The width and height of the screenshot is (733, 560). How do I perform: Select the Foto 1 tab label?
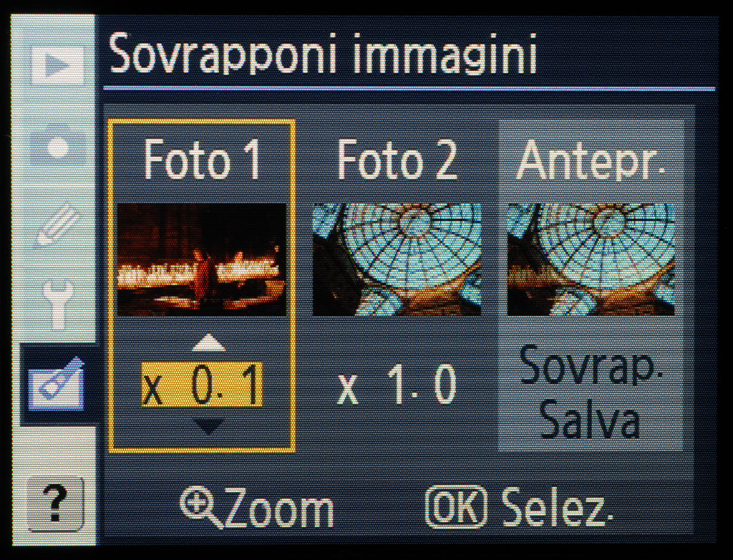click(x=202, y=160)
